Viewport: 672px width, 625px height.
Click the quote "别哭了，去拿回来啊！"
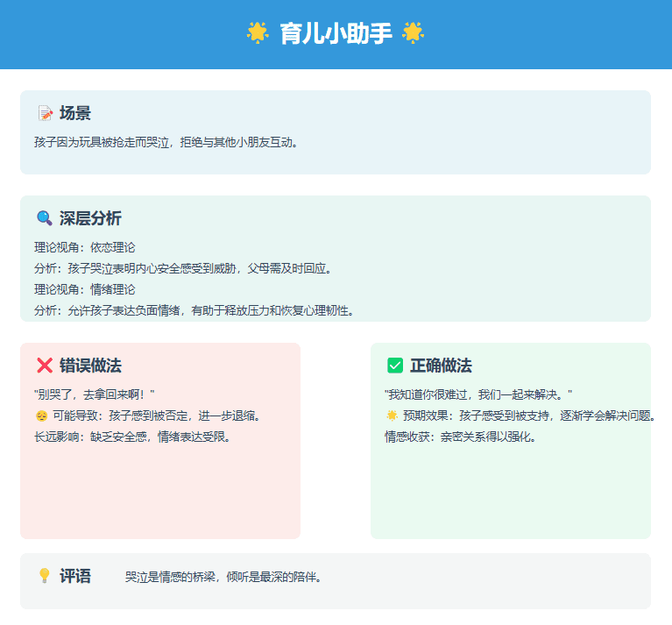pos(95,394)
